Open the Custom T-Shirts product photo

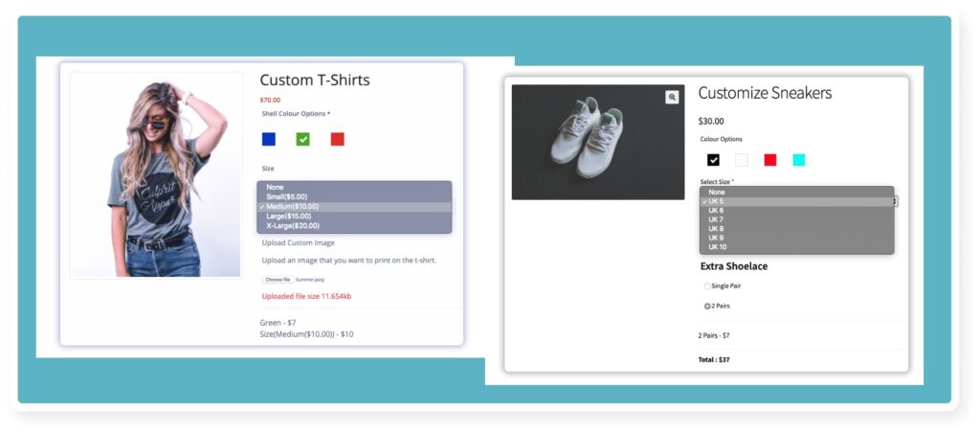(x=156, y=175)
